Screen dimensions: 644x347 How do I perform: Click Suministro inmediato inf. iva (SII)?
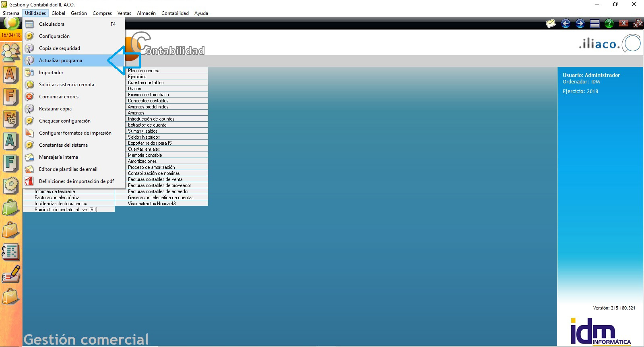point(69,210)
